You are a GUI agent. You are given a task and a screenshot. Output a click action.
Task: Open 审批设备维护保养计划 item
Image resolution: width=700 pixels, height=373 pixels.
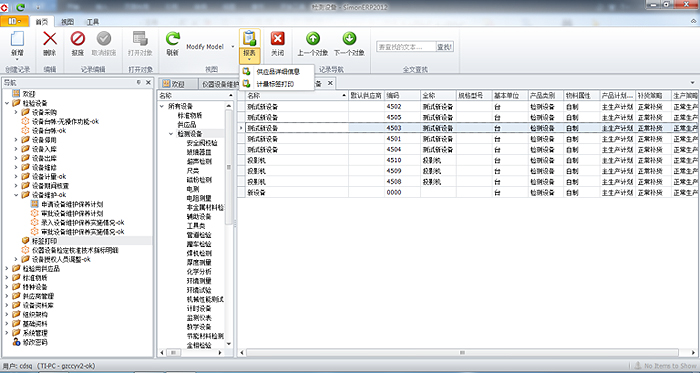click(72, 213)
